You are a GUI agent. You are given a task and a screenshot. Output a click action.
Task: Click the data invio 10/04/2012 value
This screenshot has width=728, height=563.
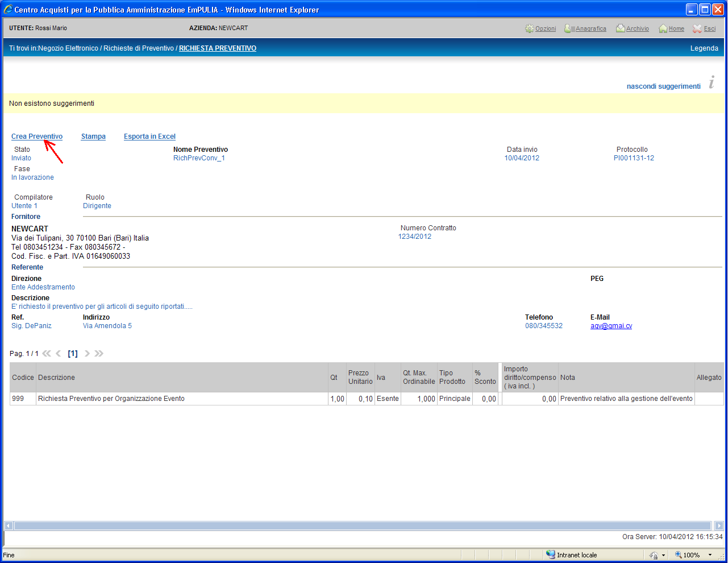pyautogui.click(x=522, y=158)
